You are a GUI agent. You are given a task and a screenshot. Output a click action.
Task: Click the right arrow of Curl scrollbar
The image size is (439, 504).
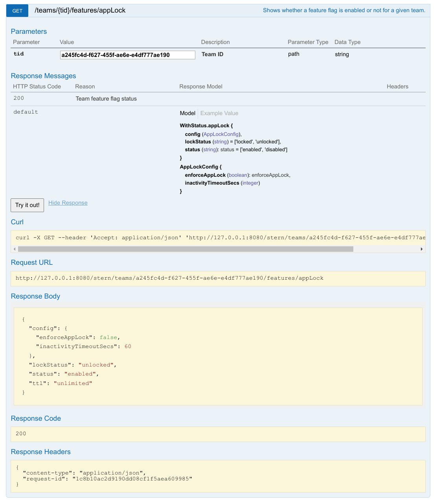click(x=422, y=249)
